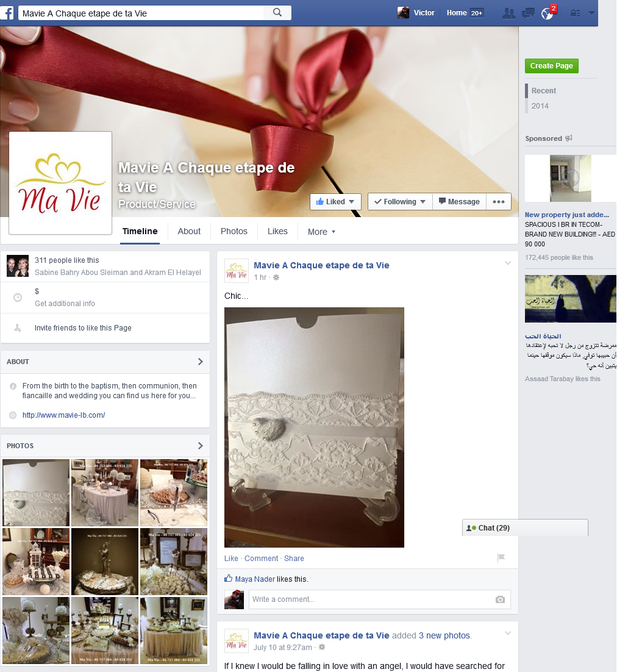The image size is (628, 672).
Task: Click Assaad Tarabay likes this text
Action: pyautogui.click(x=563, y=379)
